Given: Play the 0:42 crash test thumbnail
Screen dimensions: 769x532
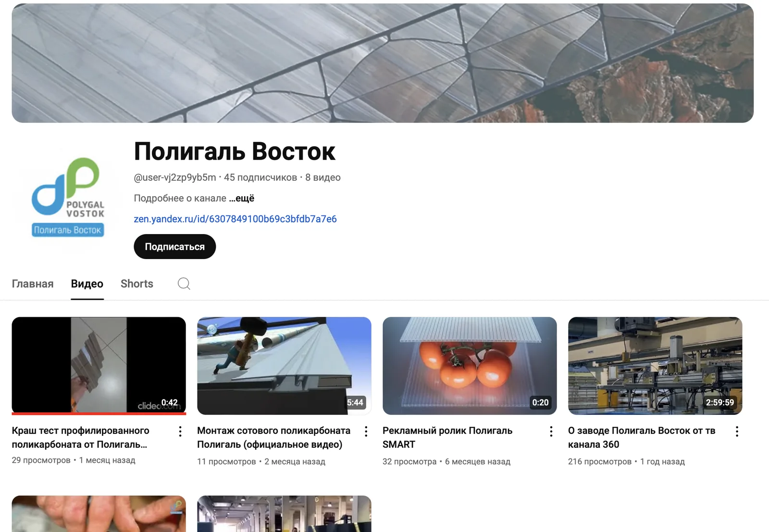Looking at the screenshot, I should (x=99, y=365).
